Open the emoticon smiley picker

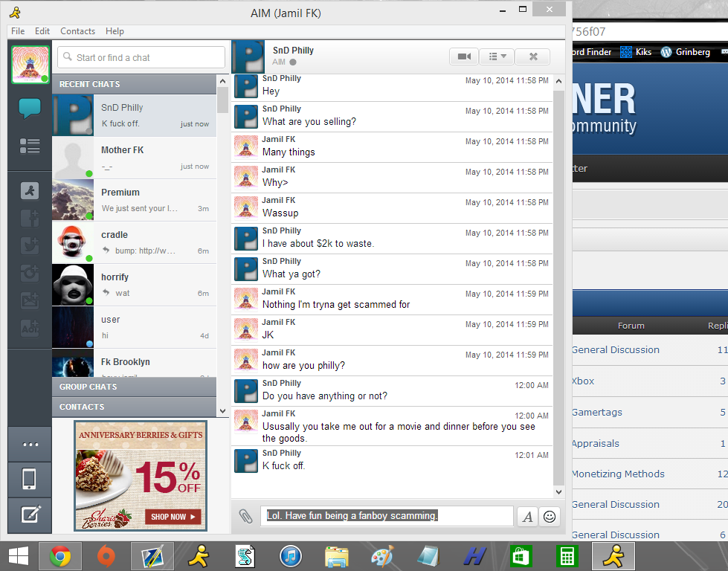tap(550, 517)
